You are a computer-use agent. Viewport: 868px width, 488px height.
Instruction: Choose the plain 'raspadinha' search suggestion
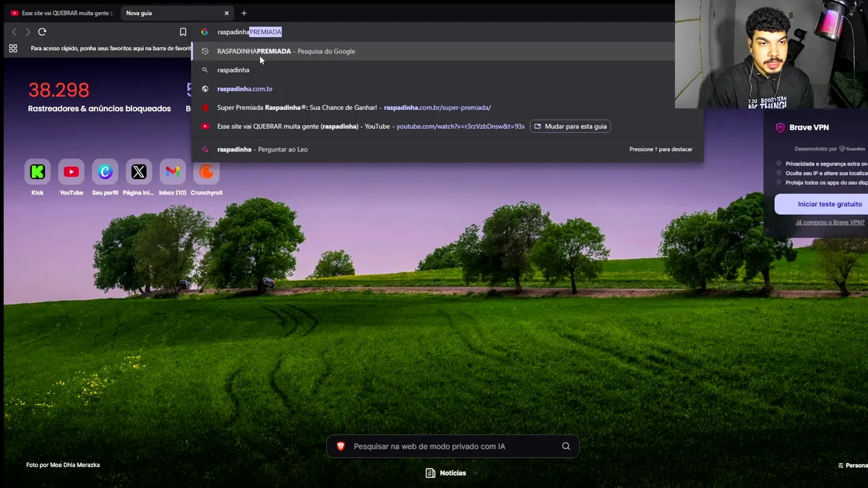pos(447,70)
